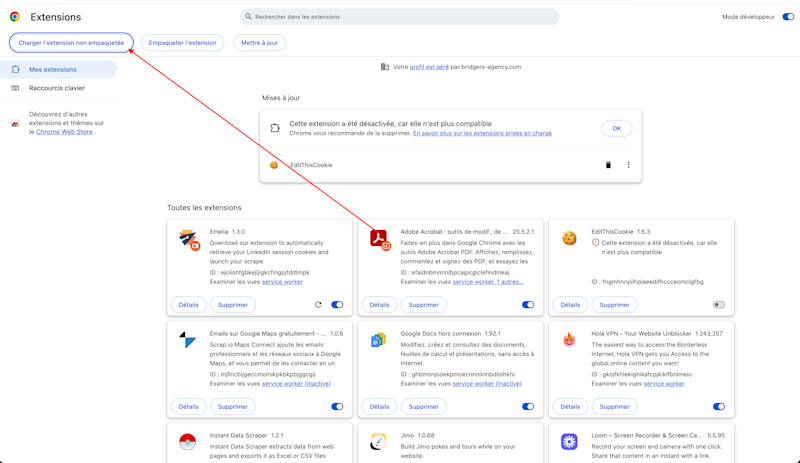Click Empaqueter l'extension button
Image resolution: width=800 pixels, height=463 pixels.
click(x=183, y=43)
